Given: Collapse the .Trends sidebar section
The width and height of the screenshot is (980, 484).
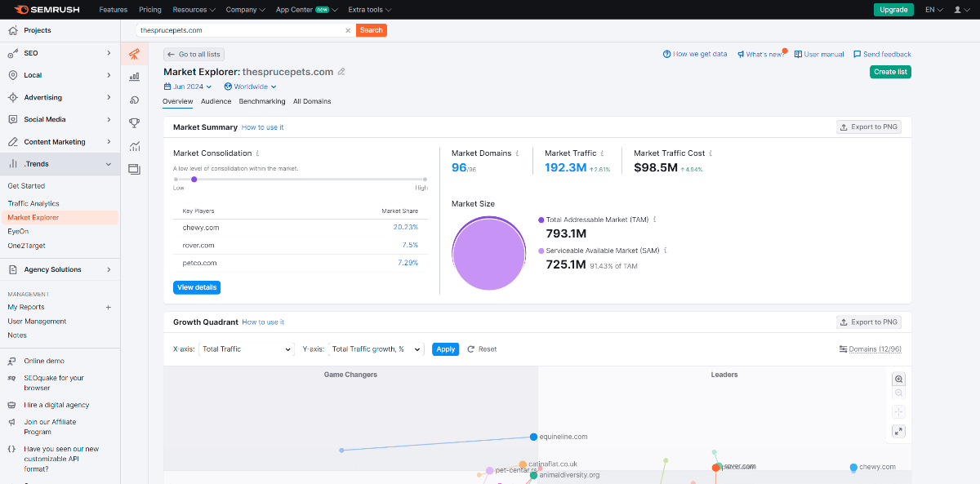Looking at the screenshot, I should pos(60,164).
